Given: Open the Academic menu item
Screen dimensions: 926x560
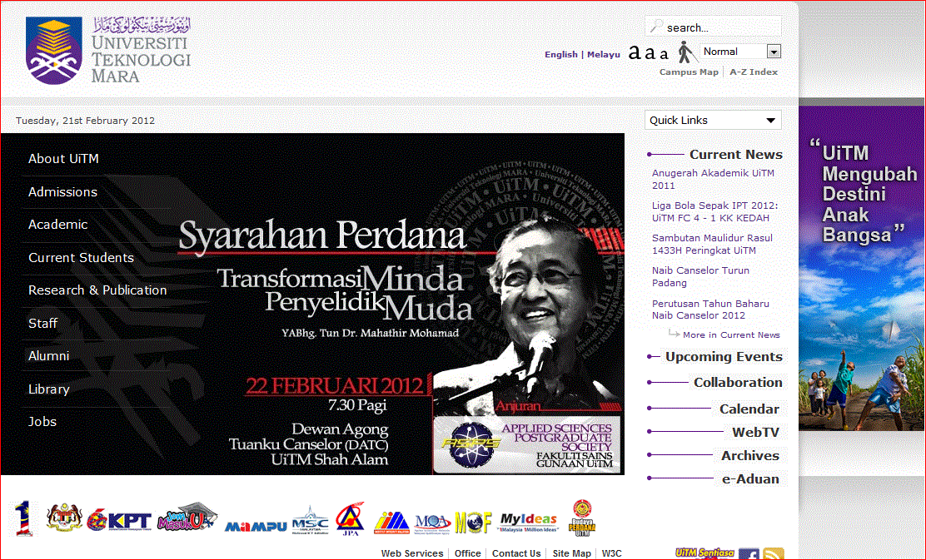Looking at the screenshot, I should pos(58,224).
